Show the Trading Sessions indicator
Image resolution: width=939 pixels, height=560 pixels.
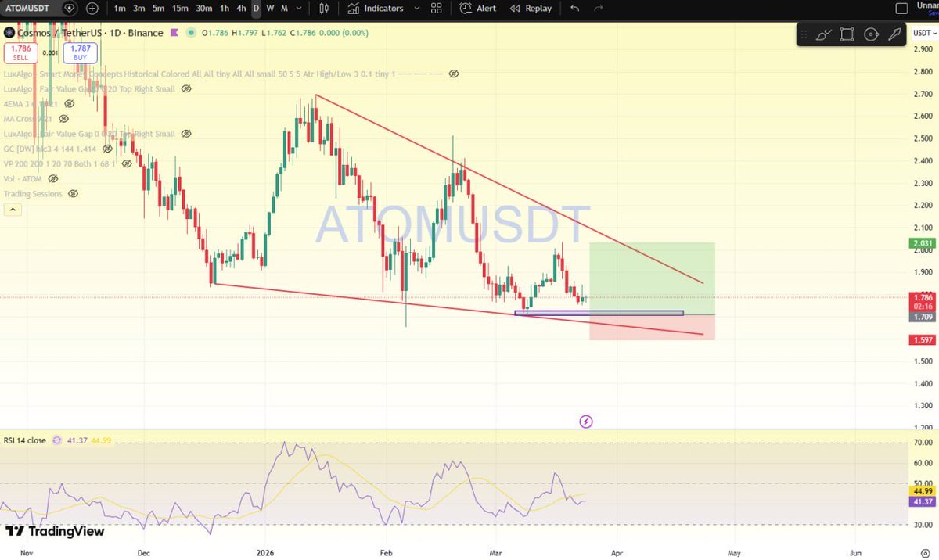73,193
